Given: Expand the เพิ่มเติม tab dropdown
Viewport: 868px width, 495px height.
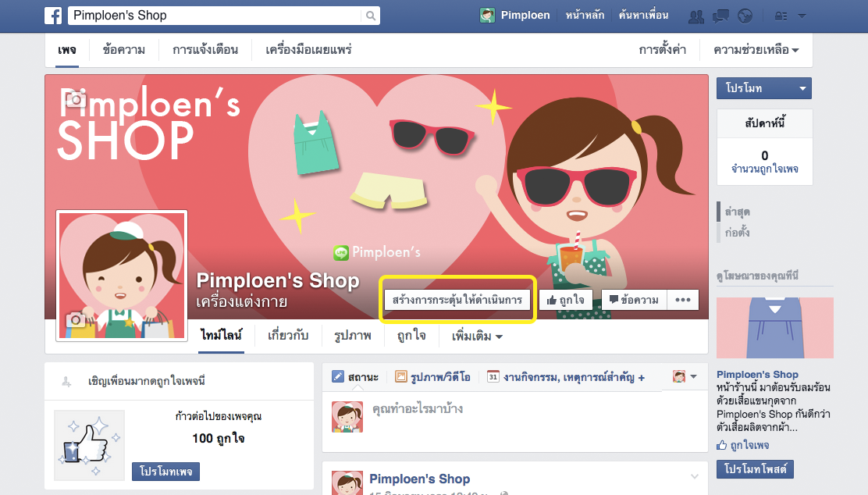Looking at the screenshot, I should pos(477,336).
